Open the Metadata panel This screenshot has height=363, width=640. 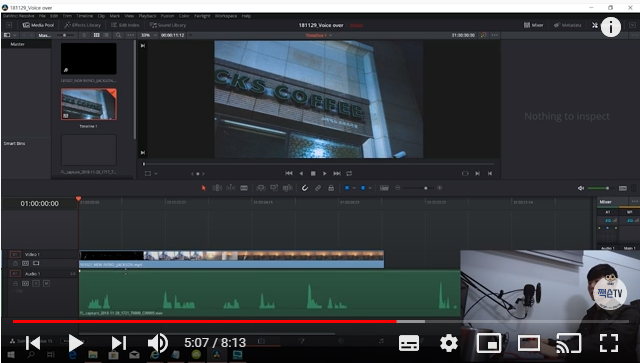[567, 25]
